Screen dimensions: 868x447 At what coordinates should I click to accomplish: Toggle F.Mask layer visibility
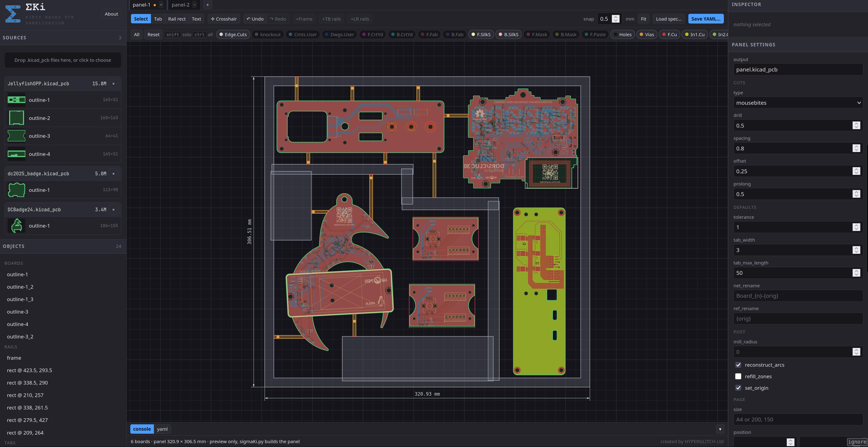coord(537,34)
